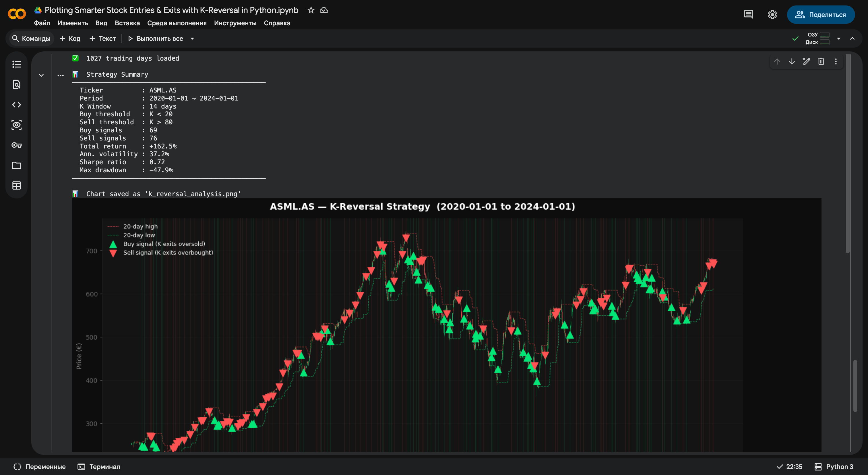Image resolution: width=868 pixels, height=475 pixels.
Task: Open the table of contents sidebar icon
Action: (16, 64)
